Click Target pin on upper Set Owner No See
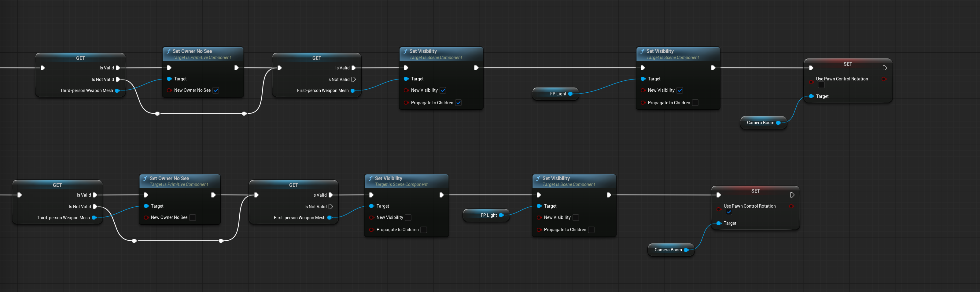The width and height of the screenshot is (980, 292). (x=169, y=79)
